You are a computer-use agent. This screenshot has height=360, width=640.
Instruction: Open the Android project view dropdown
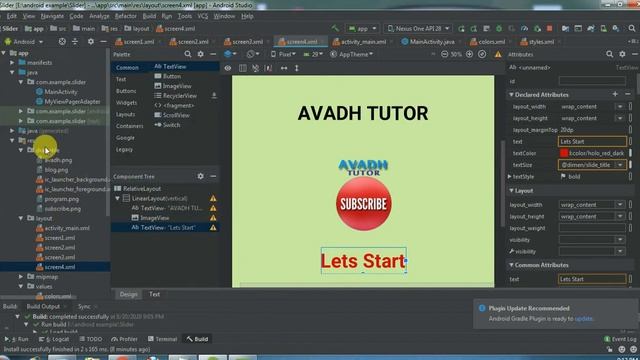point(24,42)
